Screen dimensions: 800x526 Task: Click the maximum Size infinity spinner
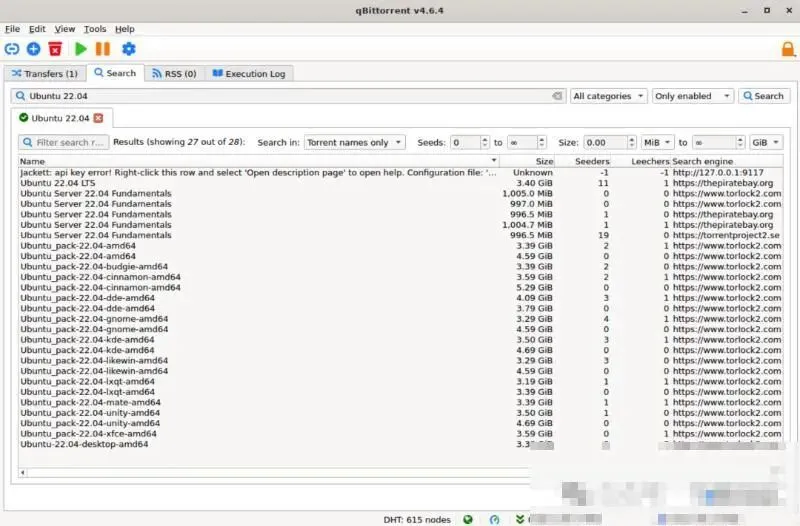tap(718, 142)
